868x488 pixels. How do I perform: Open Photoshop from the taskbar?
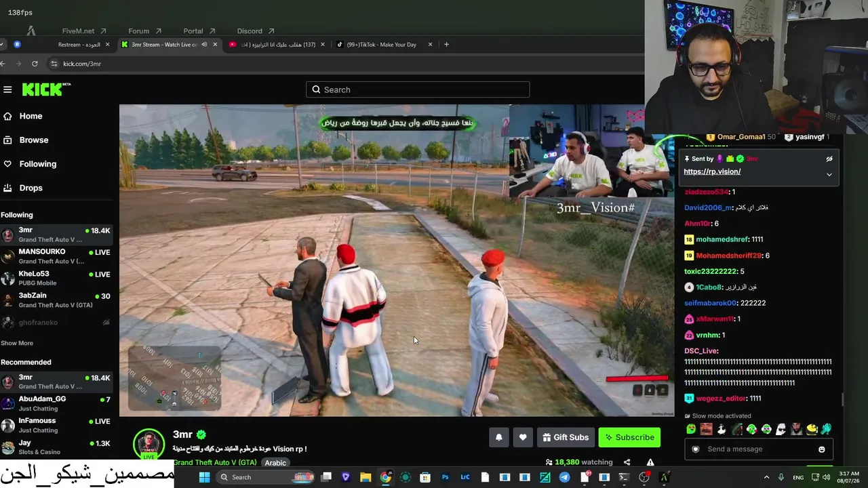pos(446,477)
